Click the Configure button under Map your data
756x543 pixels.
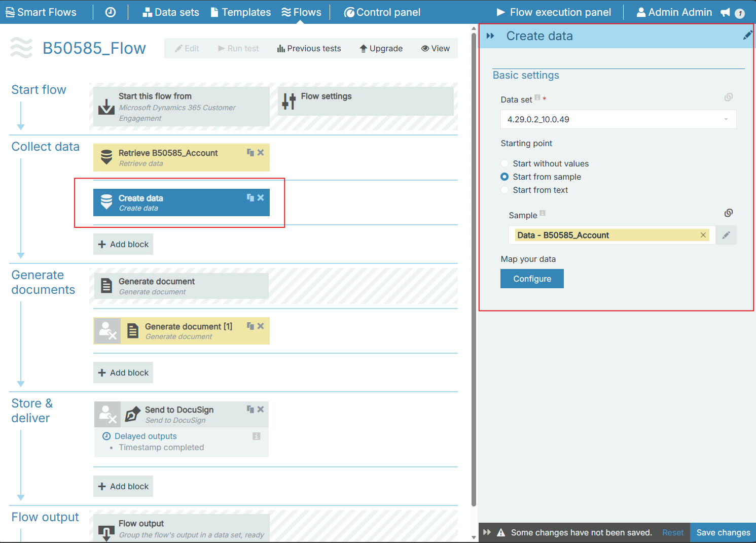coord(532,279)
